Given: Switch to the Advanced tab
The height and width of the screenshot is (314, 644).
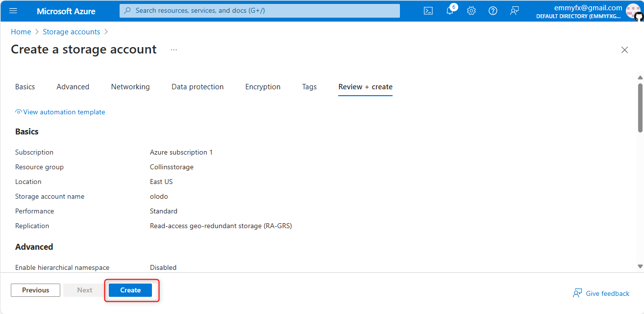Looking at the screenshot, I should click(x=73, y=87).
